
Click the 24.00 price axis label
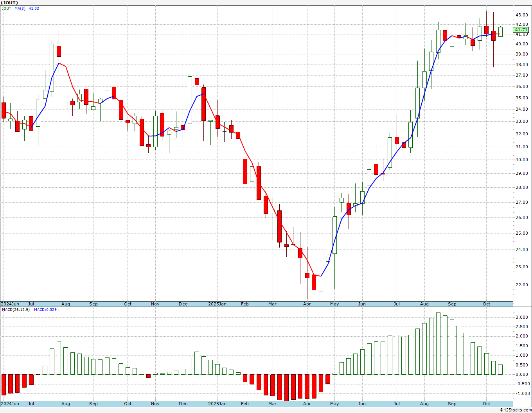click(521, 250)
